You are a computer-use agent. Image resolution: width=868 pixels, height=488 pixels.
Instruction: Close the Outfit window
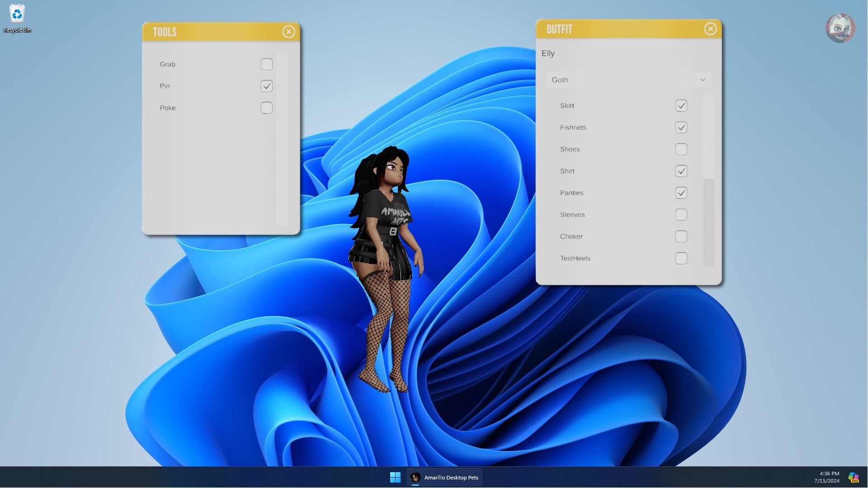click(x=710, y=28)
